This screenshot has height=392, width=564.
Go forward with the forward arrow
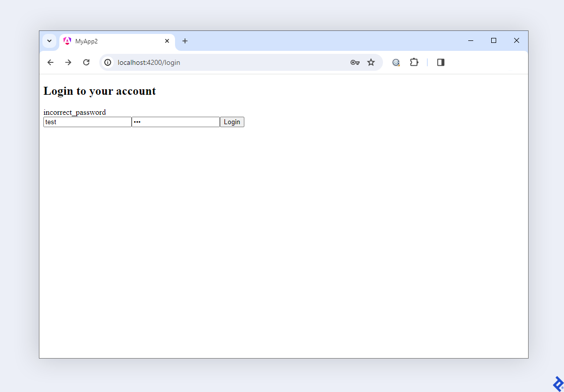(68, 62)
